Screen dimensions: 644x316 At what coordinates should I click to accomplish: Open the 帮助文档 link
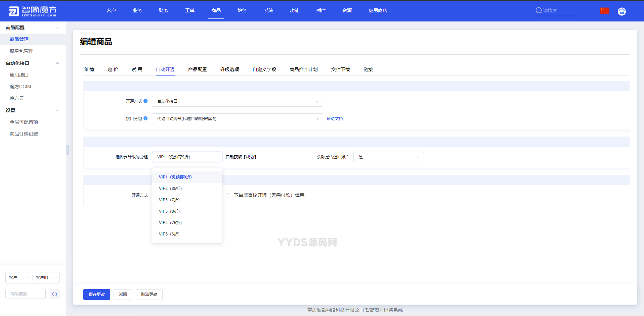pos(335,119)
